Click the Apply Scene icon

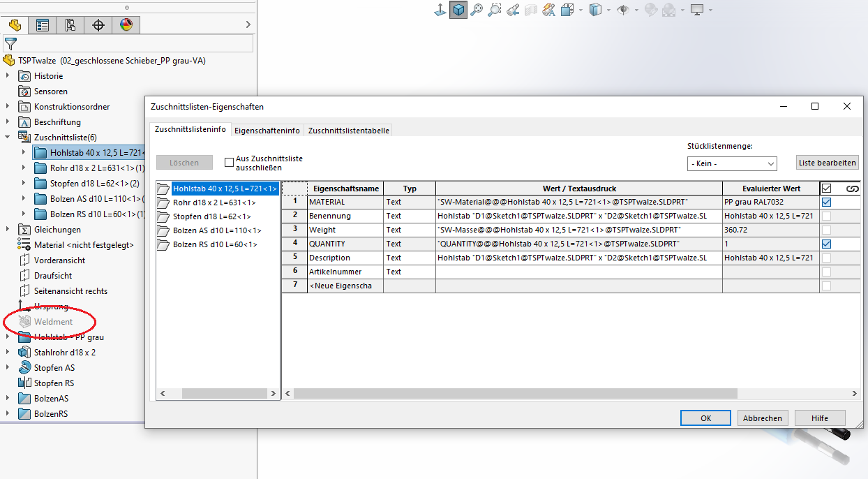tap(669, 10)
